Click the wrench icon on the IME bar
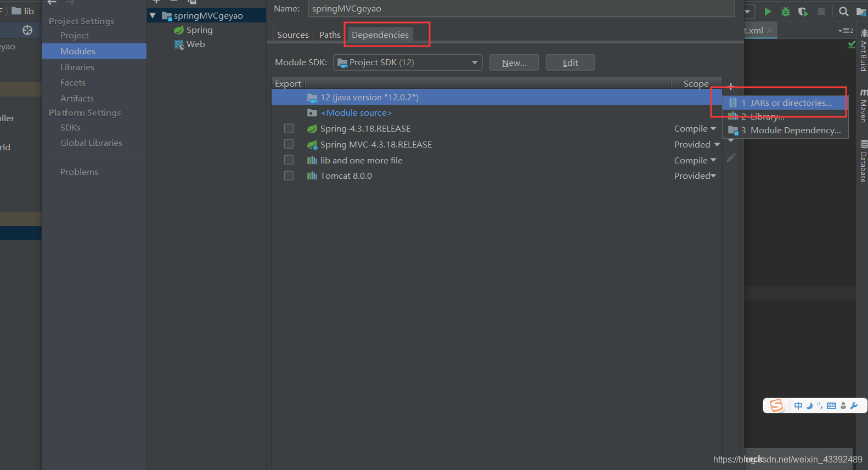This screenshot has width=868, height=470. tap(854, 406)
